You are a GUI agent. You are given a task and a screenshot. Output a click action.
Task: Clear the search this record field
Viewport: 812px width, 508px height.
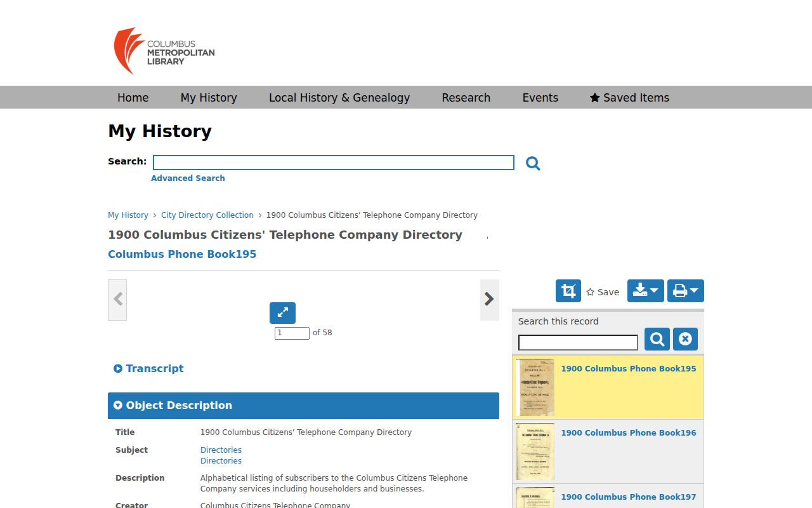coord(685,339)
